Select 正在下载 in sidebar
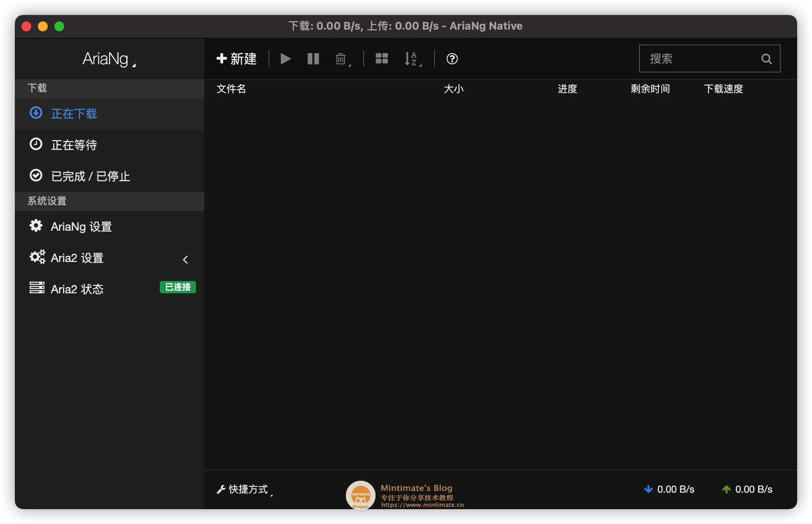This screenshot has width=812, height=524. [110, 114]
